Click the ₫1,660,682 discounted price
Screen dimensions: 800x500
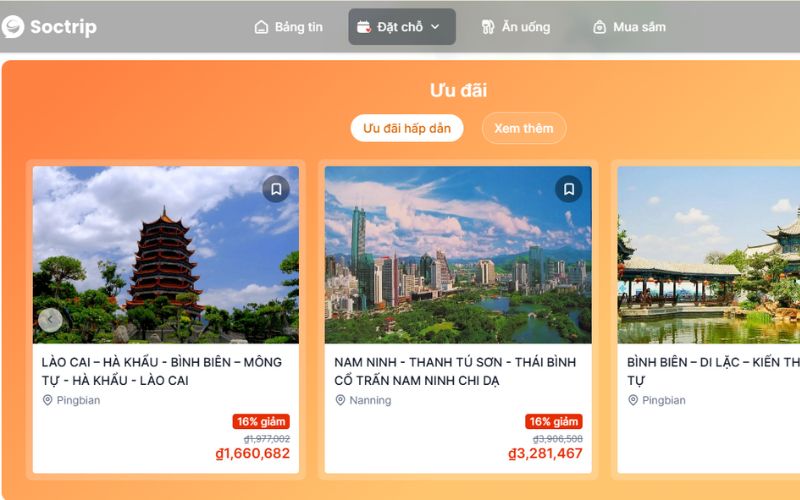[253, 453]
